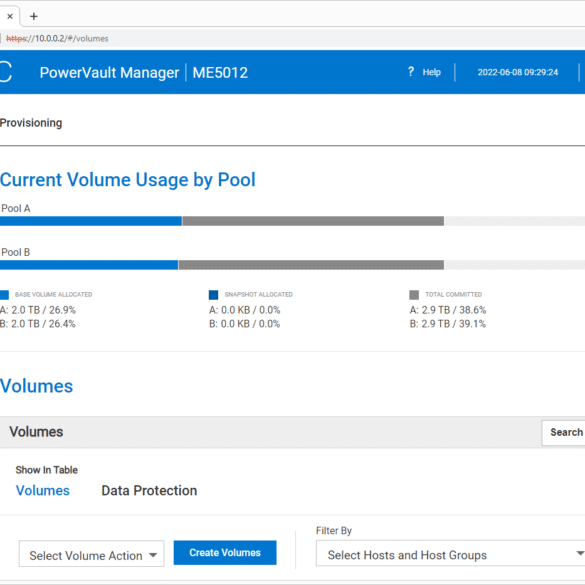
Task: Click the Pool B label
Action: click(x=16, y=252)
